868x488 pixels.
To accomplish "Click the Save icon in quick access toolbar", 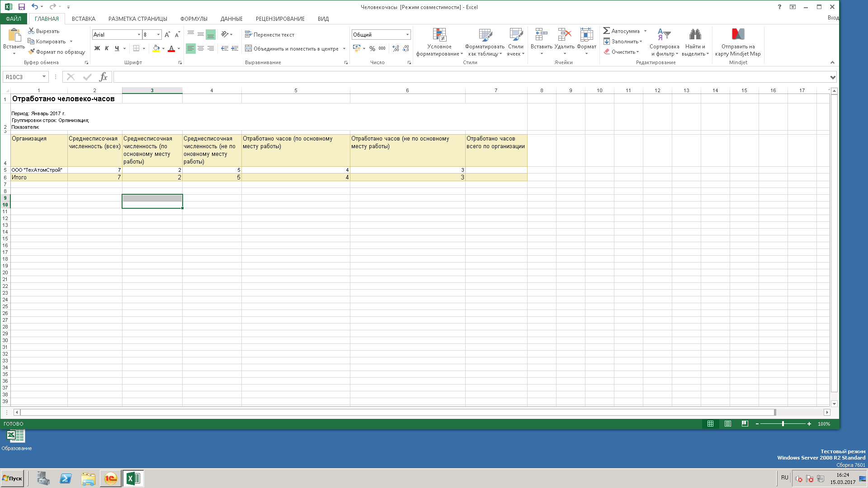I will click(x=21, y=7).
